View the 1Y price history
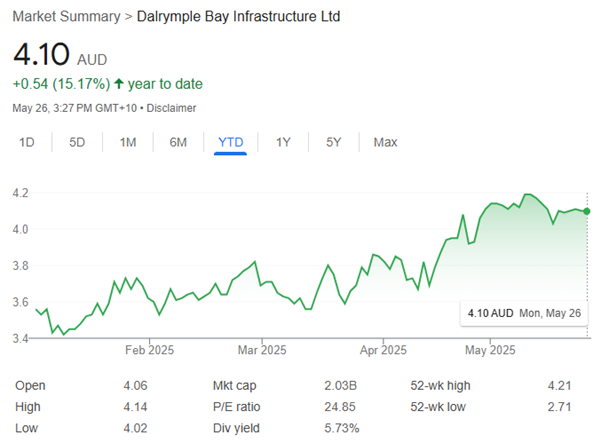Image resolution: width=601 pixels, height=443 pixels. pos(284,143)
